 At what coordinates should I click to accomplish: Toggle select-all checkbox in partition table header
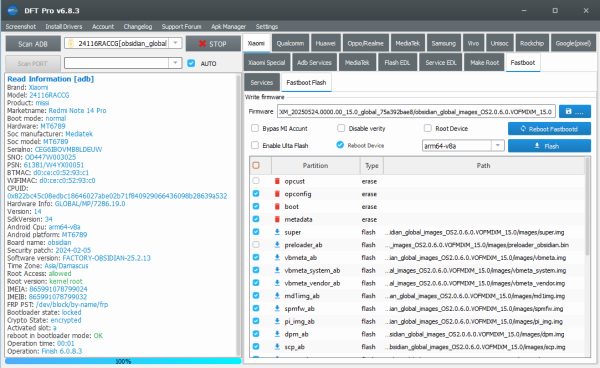tap(256, 165)
